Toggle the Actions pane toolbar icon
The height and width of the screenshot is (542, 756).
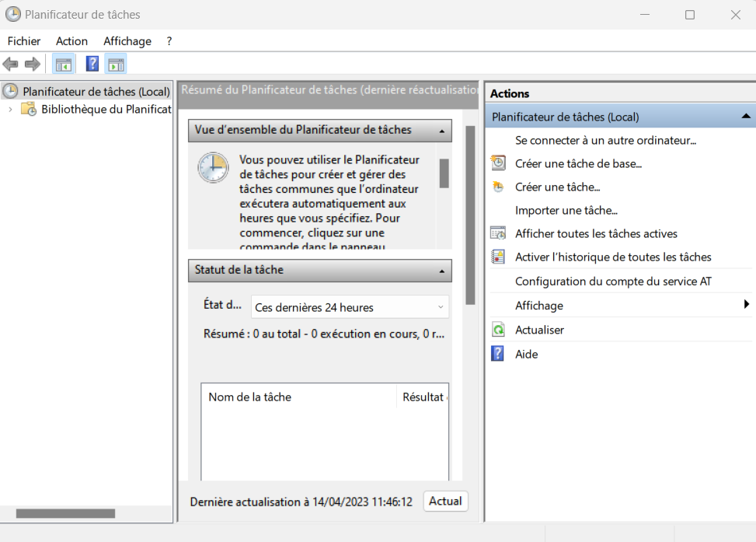116,64
